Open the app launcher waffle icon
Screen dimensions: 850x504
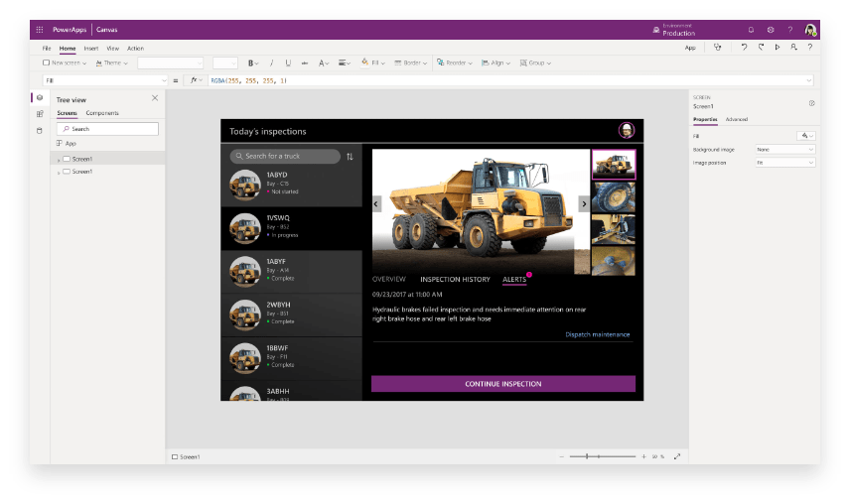[40, 30]
